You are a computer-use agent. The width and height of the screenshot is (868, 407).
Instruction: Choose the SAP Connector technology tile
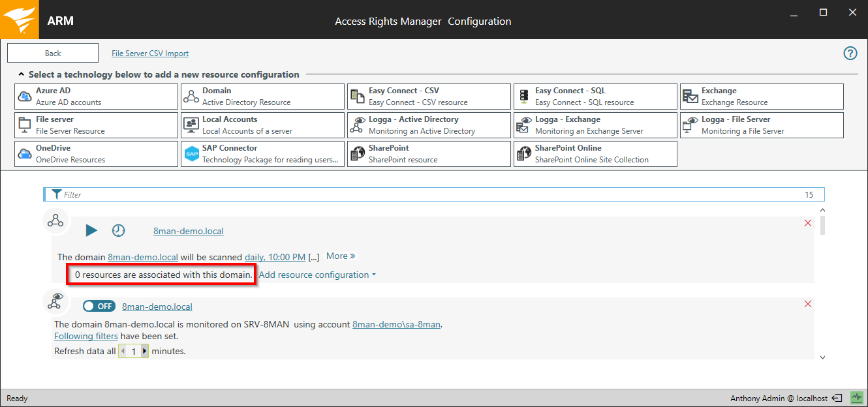(x=262, y=154)
